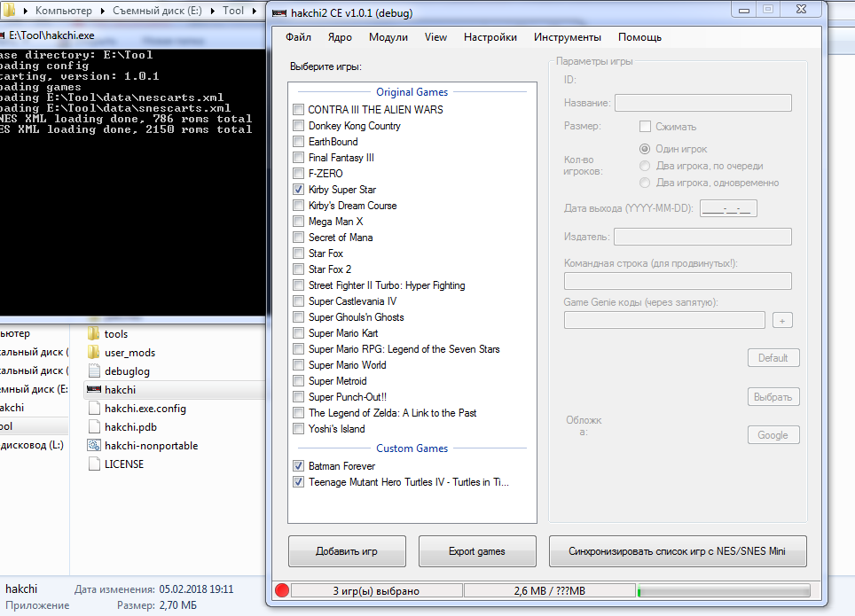Select the EarthBound game entry
855x616 pixels.
pyautogui.click(x=333, y=142)
